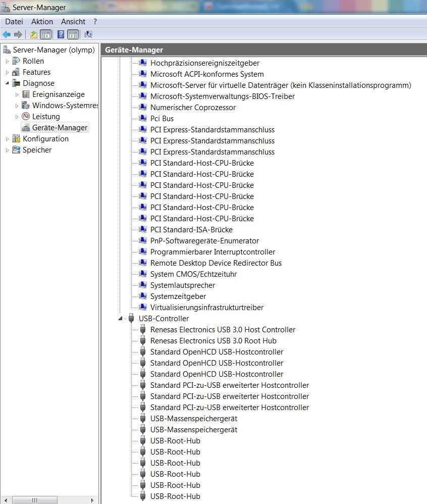427x504 pixels.
Task: Expand the Leistung node
Action: point(17,117)
